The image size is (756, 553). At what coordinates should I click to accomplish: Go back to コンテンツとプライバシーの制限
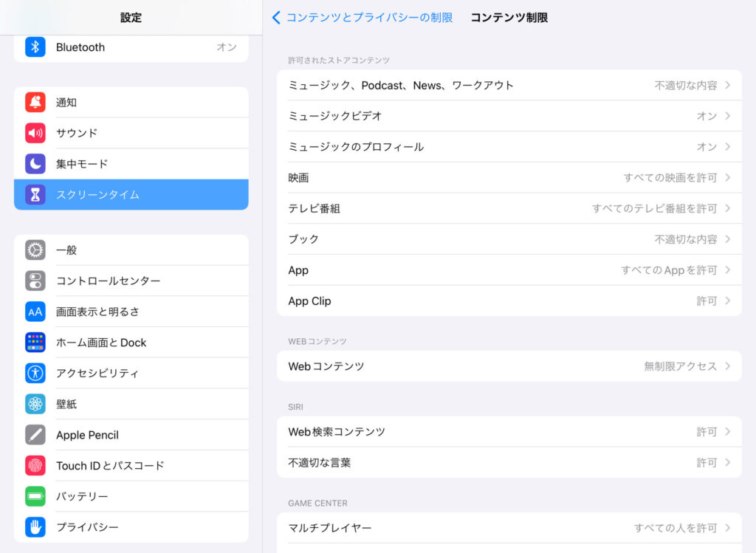[x=362, y=18]
